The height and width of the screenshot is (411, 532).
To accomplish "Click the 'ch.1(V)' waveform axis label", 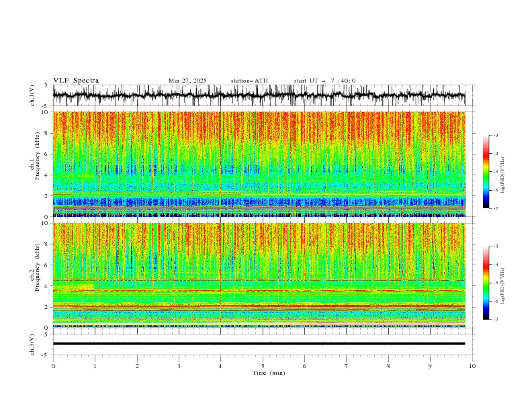I will (32, 95).
